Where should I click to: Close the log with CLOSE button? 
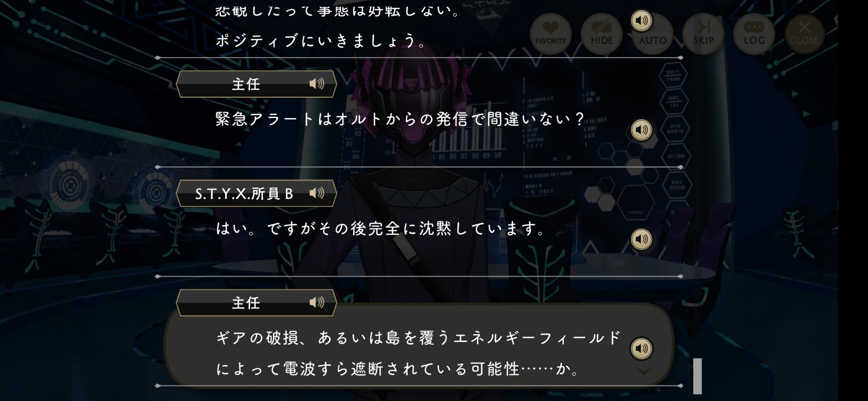click(x=804, y=34)
